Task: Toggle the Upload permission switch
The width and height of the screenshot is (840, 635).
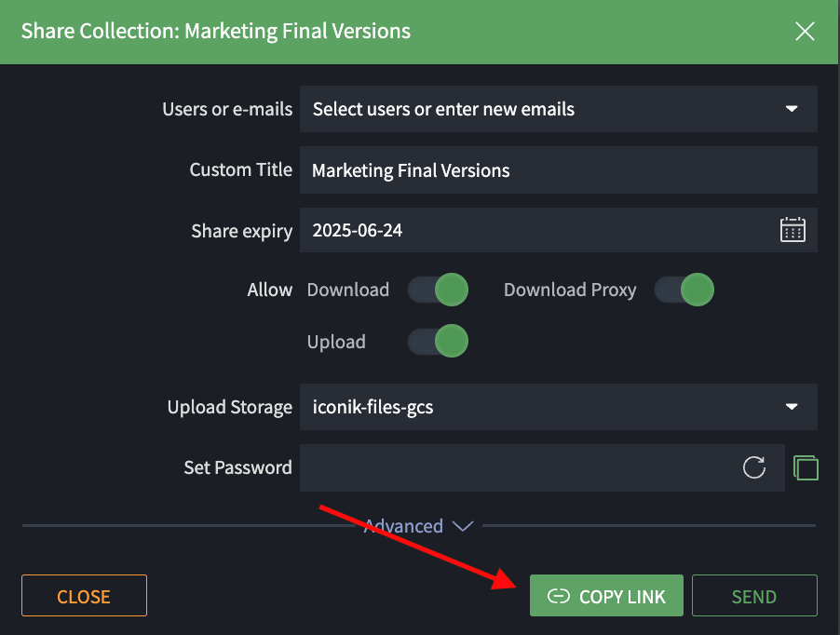Action: click(x=438, y=342)
